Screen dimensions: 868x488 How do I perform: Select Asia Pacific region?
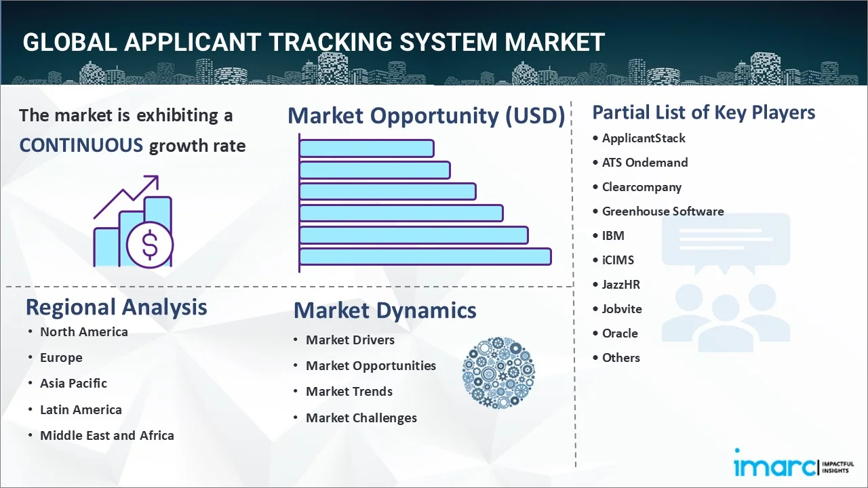point(73,383)
